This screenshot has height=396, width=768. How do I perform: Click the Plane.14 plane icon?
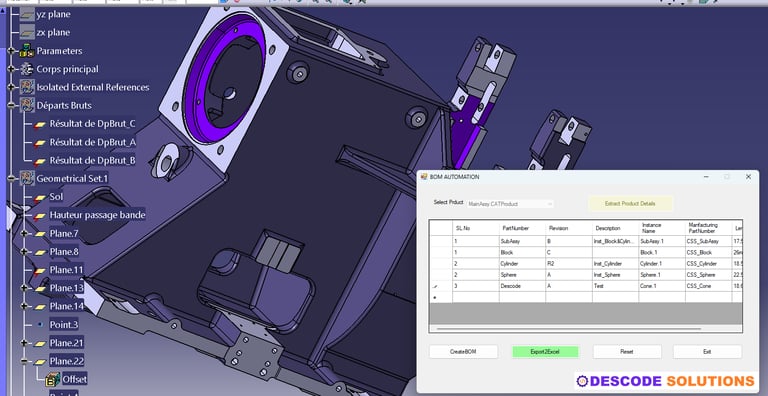click(x=40, y=306)
